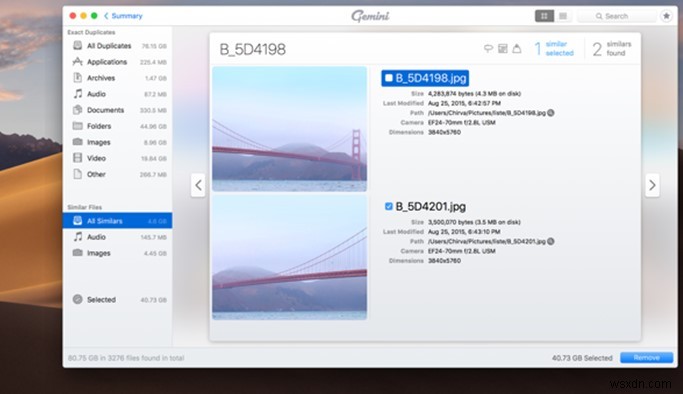Reveal B_5D4201.jpg path in Finder
The image size is (683, 394).
(x=551, y=241)
